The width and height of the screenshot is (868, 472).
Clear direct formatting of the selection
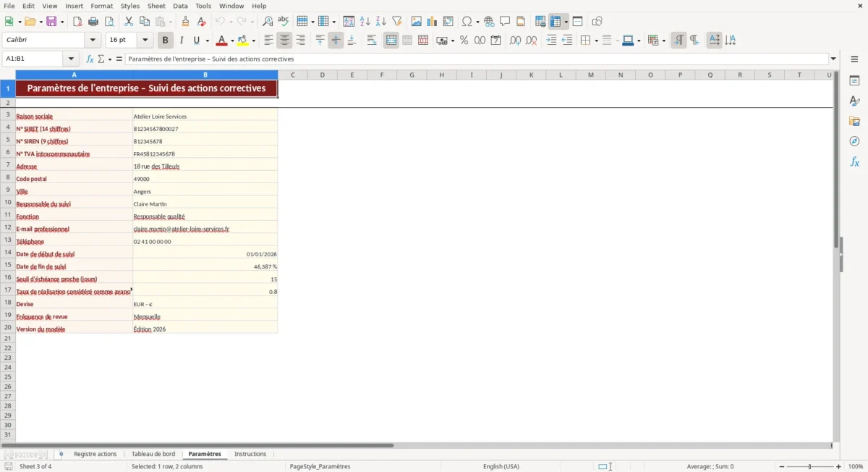202,22
